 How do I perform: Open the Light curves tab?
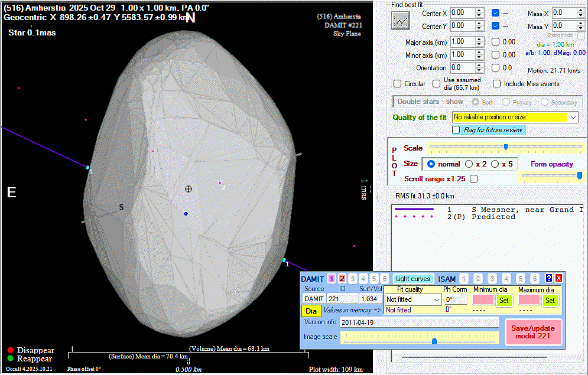[414, 279]
